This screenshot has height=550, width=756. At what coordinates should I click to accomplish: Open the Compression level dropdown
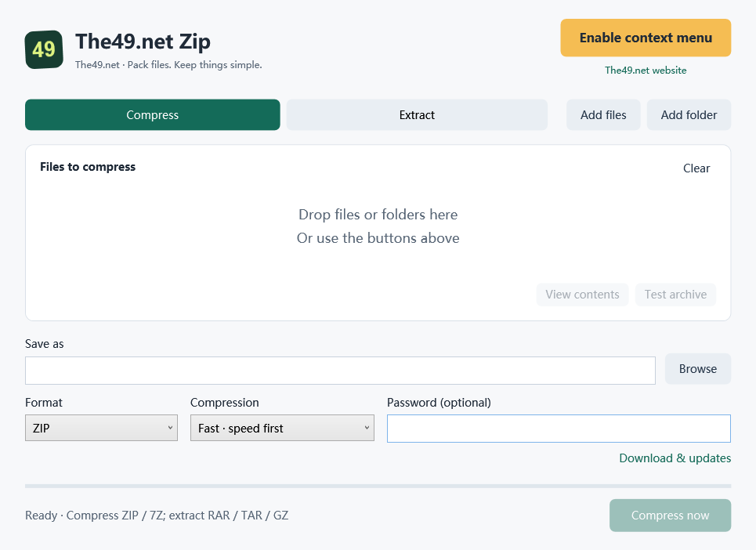point(282,428)
